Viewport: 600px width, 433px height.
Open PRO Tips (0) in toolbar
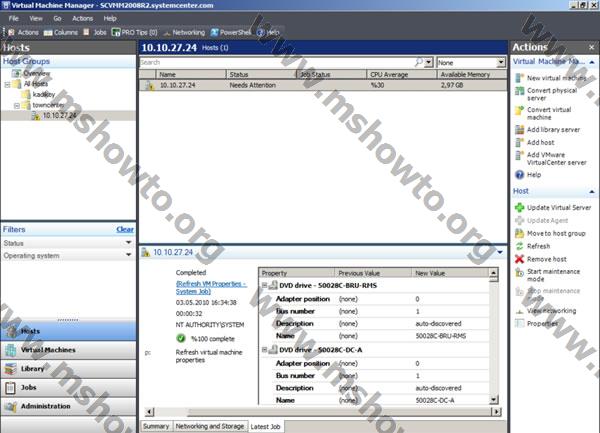click(134, 33)
